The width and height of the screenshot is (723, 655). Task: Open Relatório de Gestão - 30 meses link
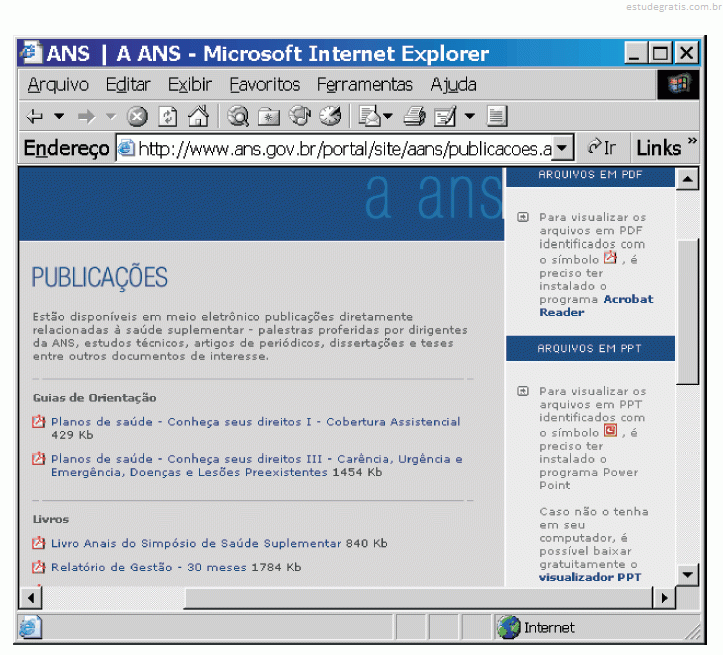tap(148, 567)
